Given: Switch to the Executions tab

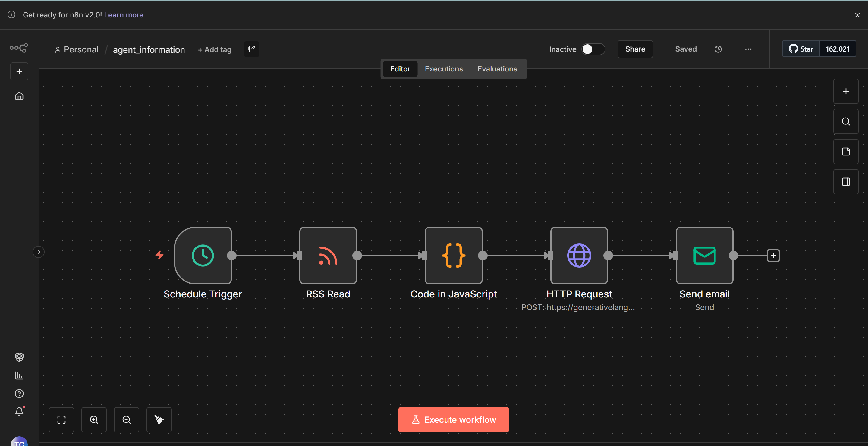Looking at the screenshot, I should tap(443, 69).
